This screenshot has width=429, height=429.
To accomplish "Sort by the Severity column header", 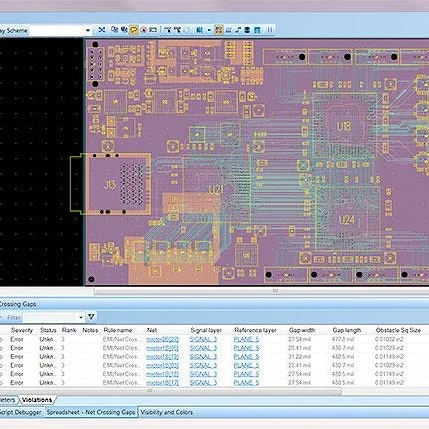I will click(22, 330).
